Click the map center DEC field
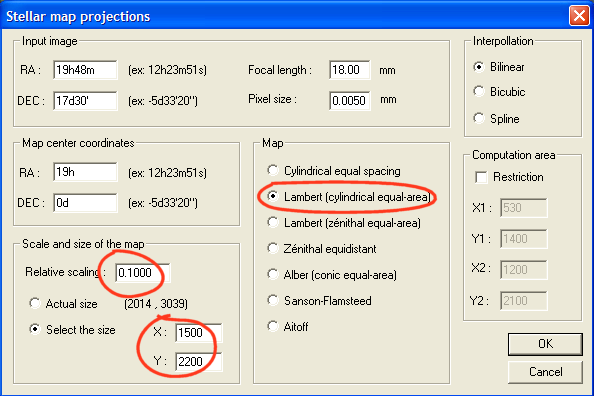This screenshot has width=594, height=396. [x=85, y=203]
